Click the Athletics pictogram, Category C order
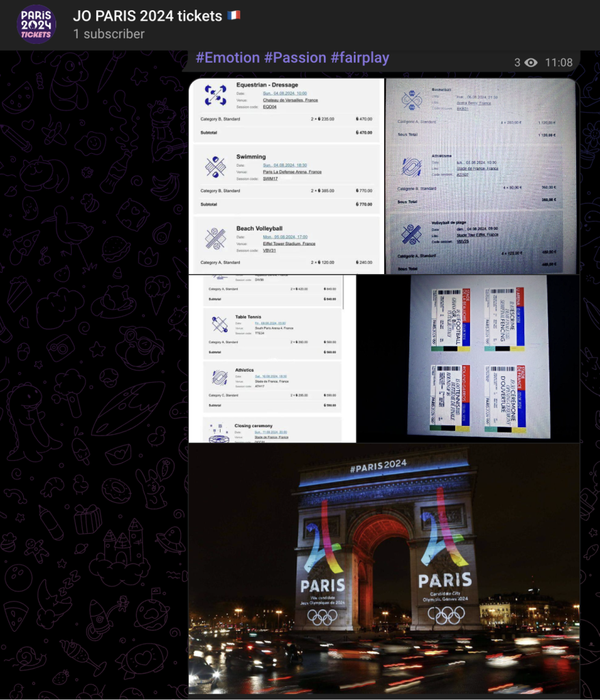Image resolution: width=600 pixels, height=700 pixels. [x=219, y=377]
